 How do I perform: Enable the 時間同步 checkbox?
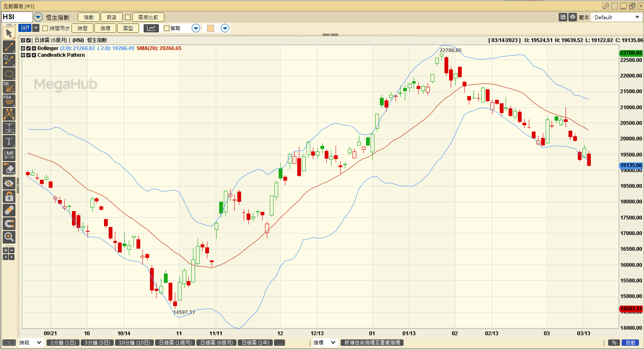pos(45,28)
